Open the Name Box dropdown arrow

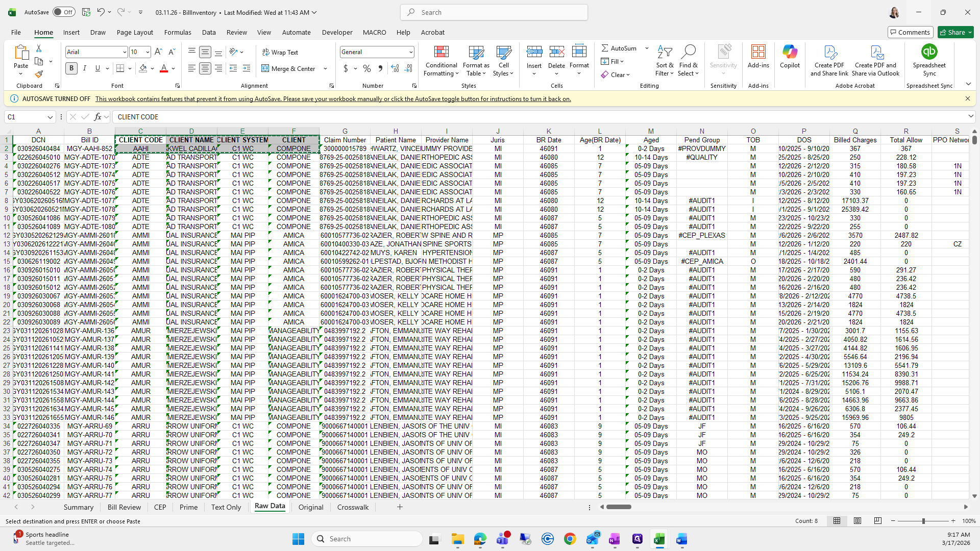coord(50,117)
